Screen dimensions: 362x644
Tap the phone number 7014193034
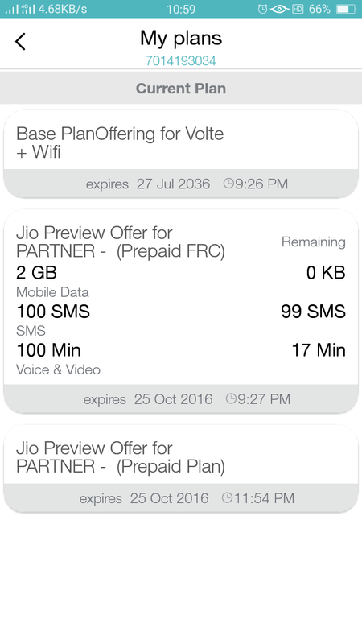[x=180, y=61]
